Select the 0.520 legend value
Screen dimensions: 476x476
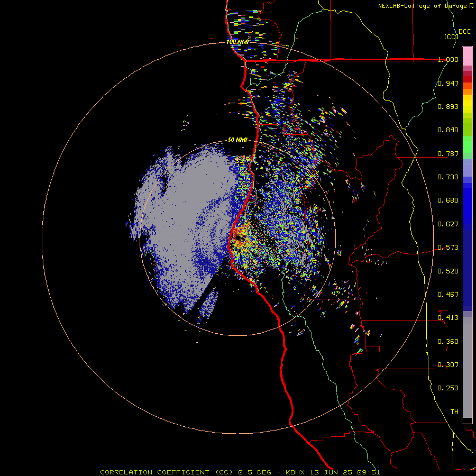(x=448, y=271)
